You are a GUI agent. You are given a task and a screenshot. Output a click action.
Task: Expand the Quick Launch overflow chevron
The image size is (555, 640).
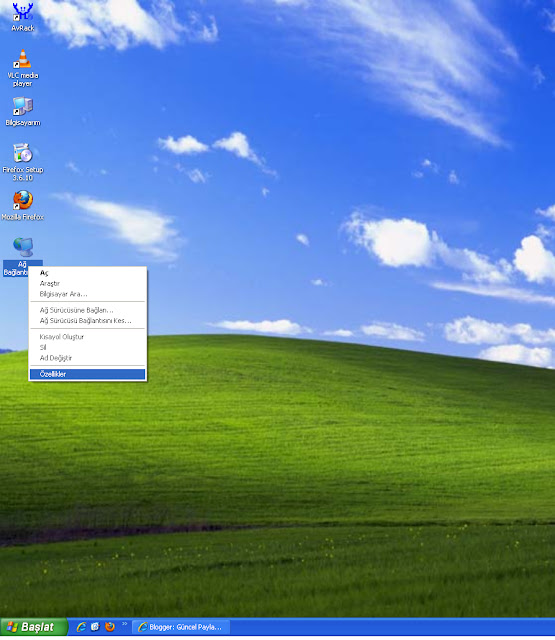tap(124, 624)
